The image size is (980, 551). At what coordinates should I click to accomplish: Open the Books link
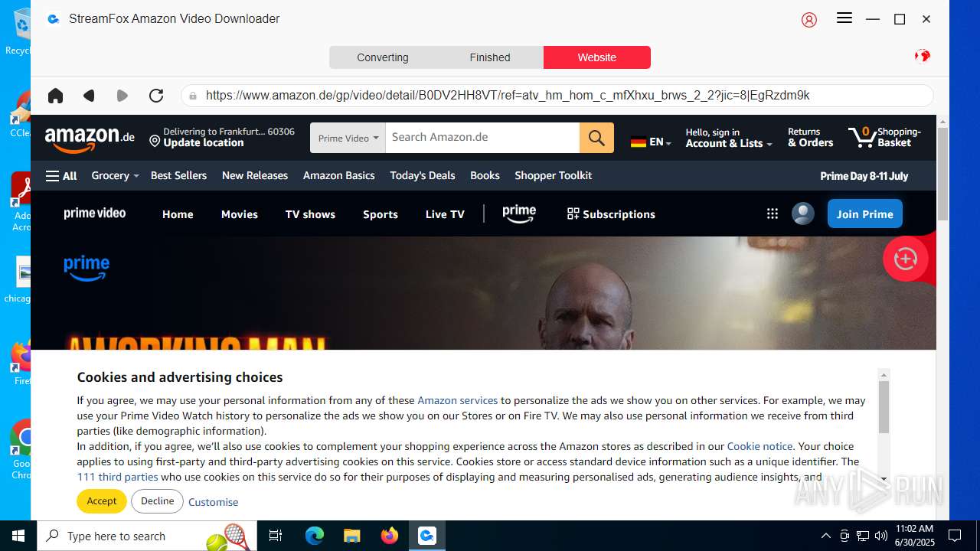click(x=485, y=175)
